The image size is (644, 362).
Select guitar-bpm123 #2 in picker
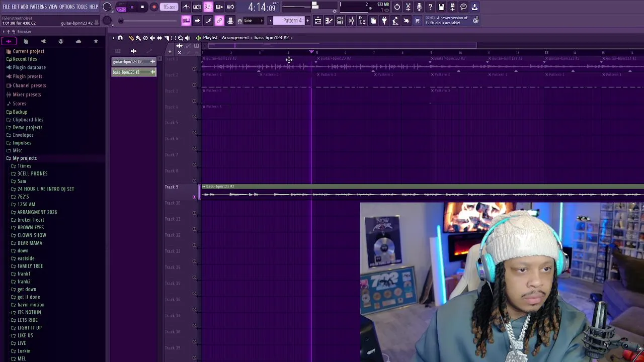(134, 62)
